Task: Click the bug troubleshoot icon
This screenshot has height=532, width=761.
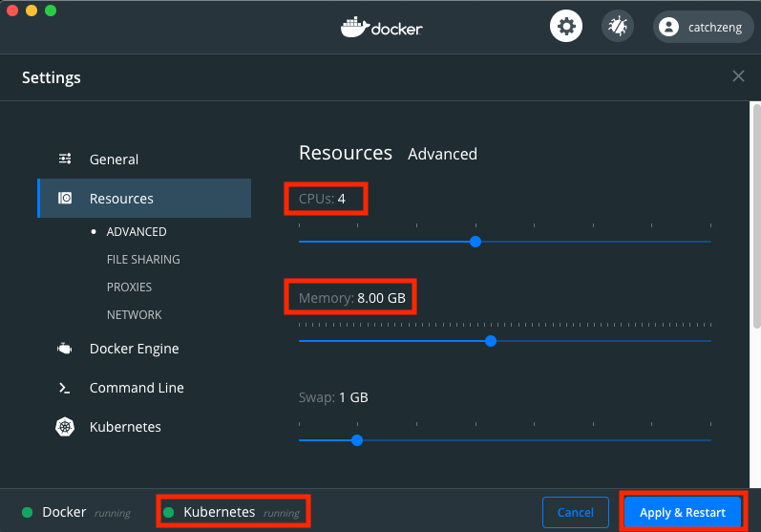Action: pyautogui.click(x=618, y=26)
